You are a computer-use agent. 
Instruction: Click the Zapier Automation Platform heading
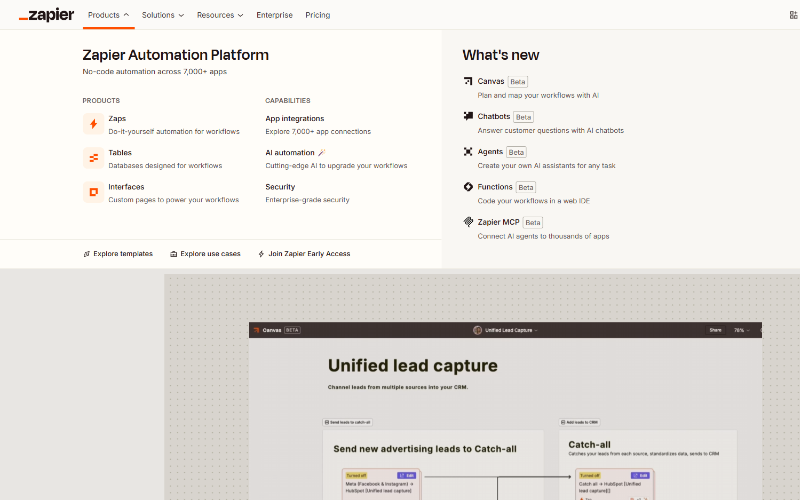click(176, 55)
